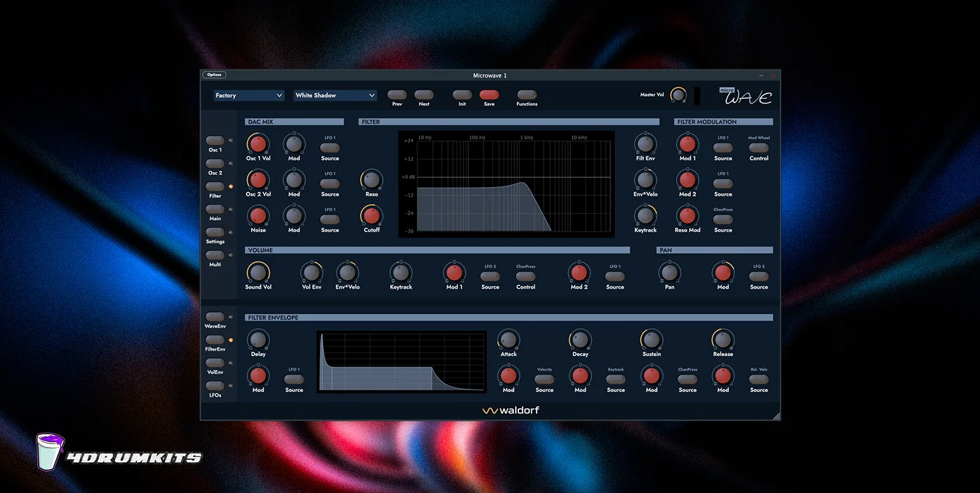
Task: Switch to the Osc 2 page
Action: [x=215, y=164]
